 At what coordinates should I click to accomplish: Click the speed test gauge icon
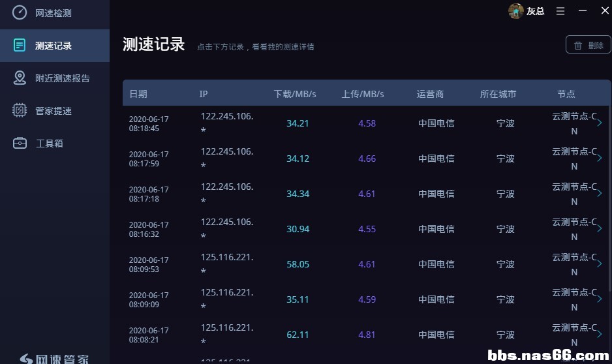point(20,12)
